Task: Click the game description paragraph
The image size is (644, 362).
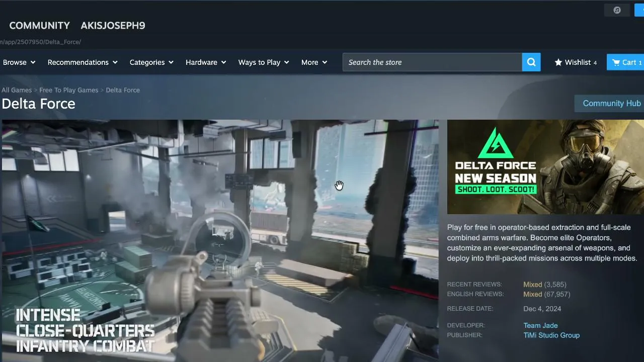Action: point(542,243)
